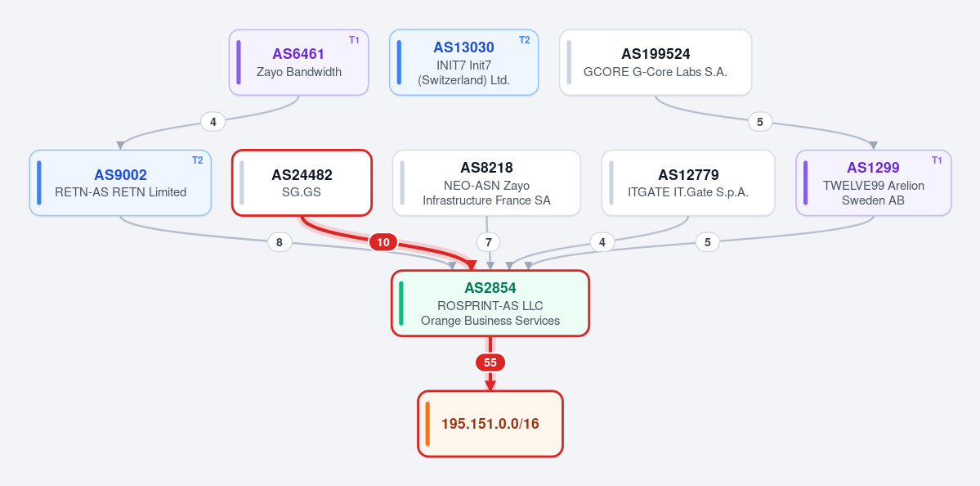Click the T2 tier tag on AS13030

point(525,40)
